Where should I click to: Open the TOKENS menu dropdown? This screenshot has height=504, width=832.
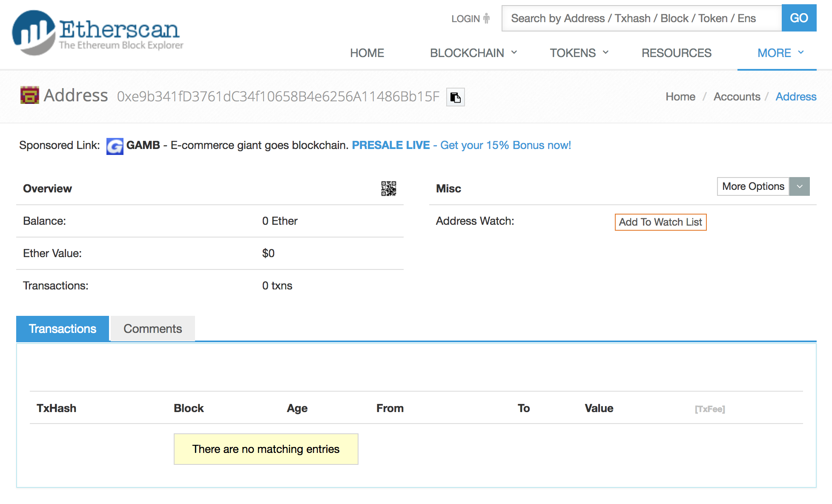pos(579,53)
